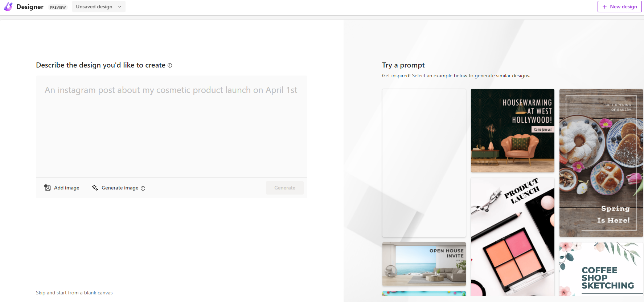Open info tooltip beside design description heading
Image resolution: width=644 pixels, height=302 pixels.
[170, 65]
